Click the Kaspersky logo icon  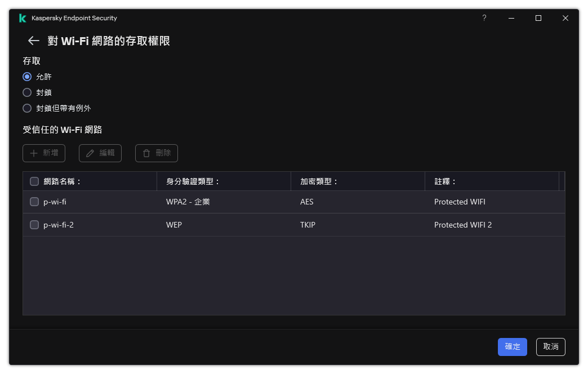[23, 17]
